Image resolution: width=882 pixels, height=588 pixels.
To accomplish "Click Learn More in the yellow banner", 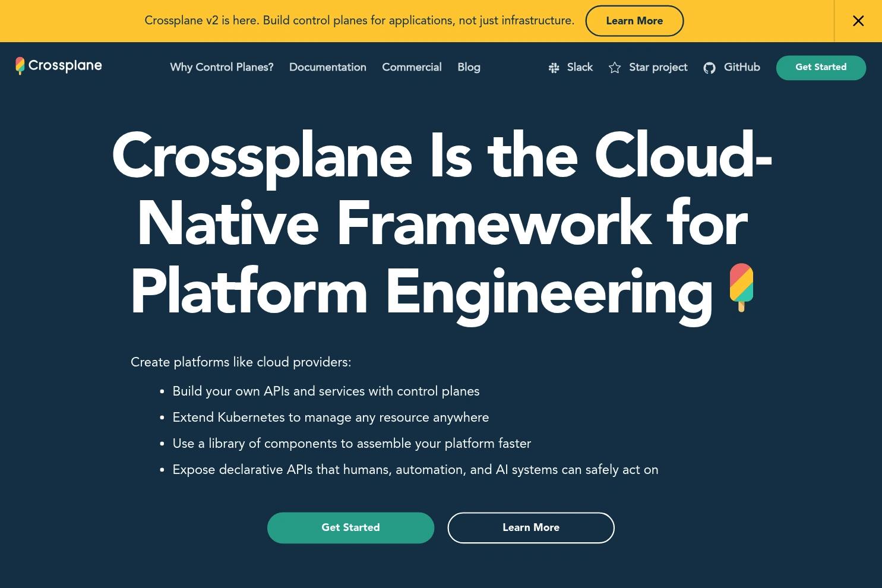I will click(634, 21).
